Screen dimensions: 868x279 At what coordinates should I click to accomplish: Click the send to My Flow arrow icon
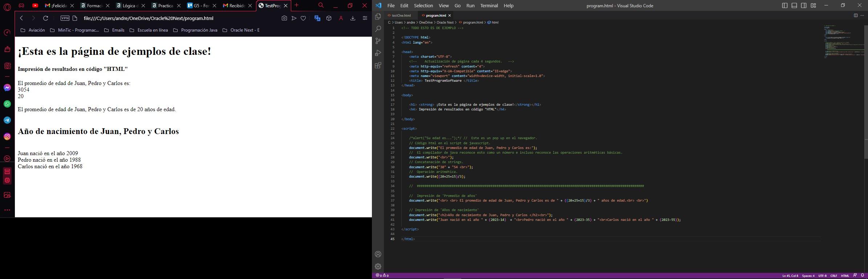tap(294, 18)
